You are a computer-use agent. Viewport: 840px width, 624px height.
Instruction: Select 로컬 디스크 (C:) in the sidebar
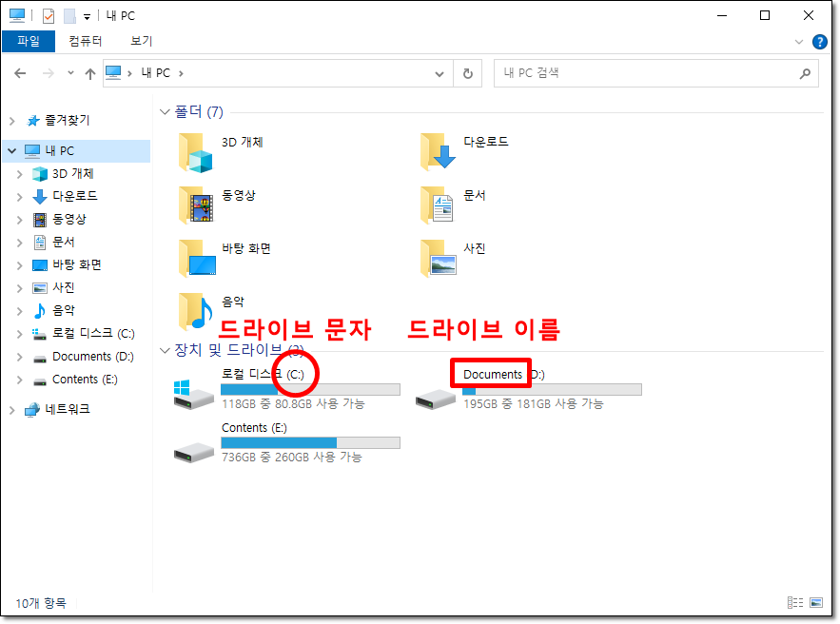pos(93,333)
